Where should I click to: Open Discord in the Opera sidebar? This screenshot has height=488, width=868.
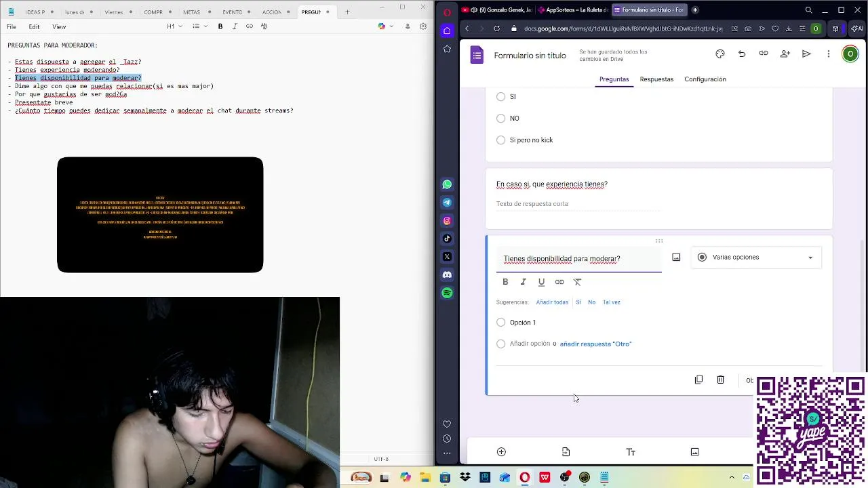pos(447,274)
